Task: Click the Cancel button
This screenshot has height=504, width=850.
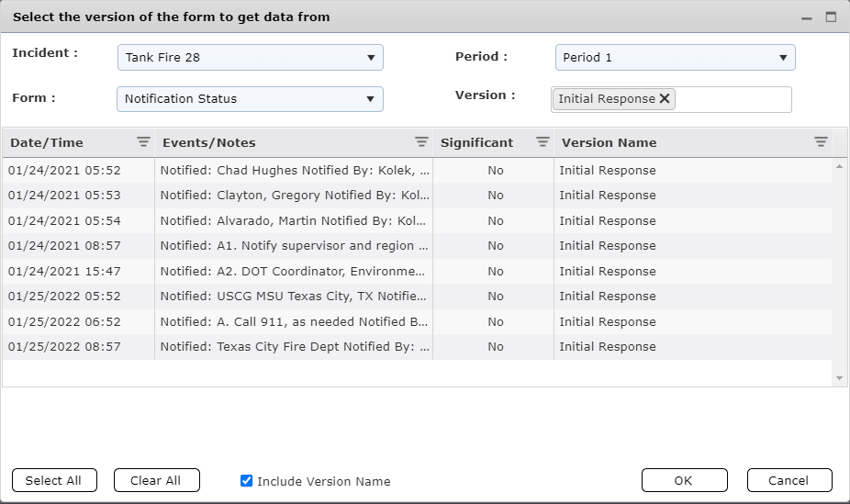Action: (x=789, y=480)
